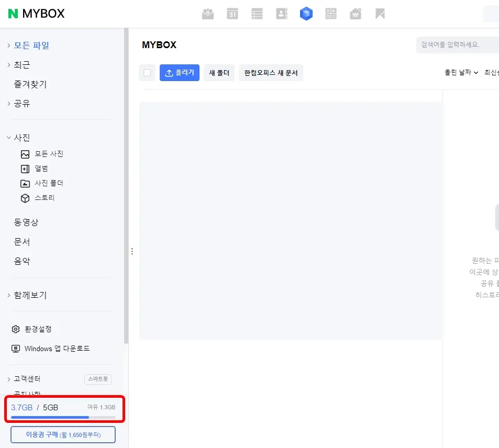Open 사진 폴더 in the sidebar
The image size is (499, 448).
coord(49,183)
